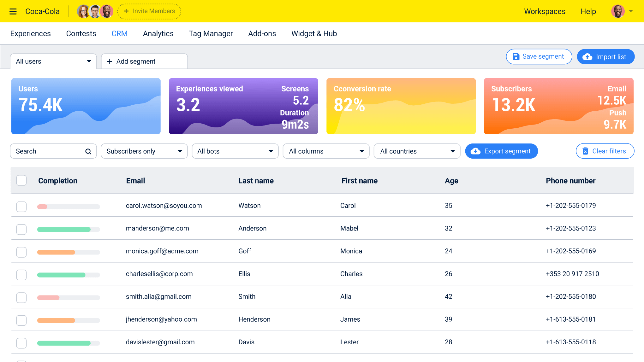The height and width of the screenshot is (362, 644).
Task: Check the box for carol.watson@soyou.com
Action: (21, 207)
